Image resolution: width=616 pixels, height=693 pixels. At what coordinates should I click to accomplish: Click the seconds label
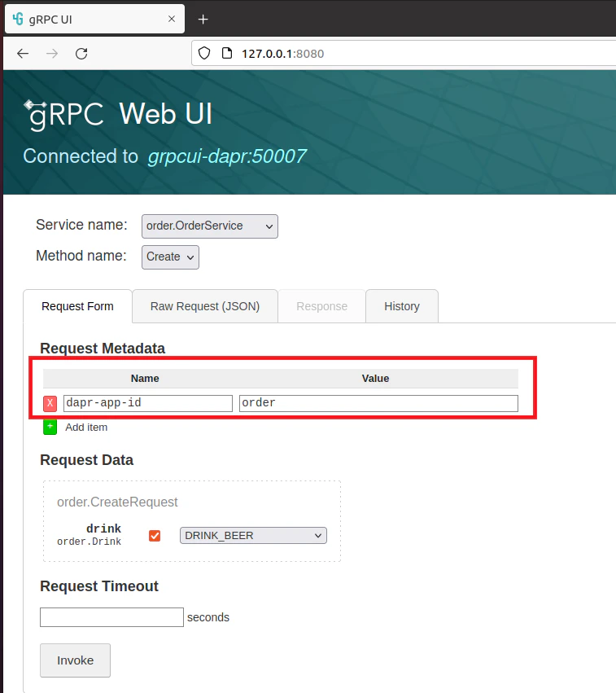click(208, 617)
